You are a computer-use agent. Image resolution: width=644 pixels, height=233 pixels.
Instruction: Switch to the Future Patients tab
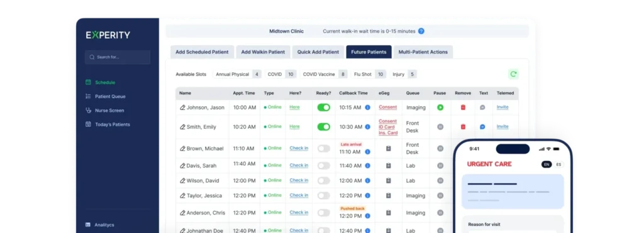pyautogui.click(x=369, y=52)
